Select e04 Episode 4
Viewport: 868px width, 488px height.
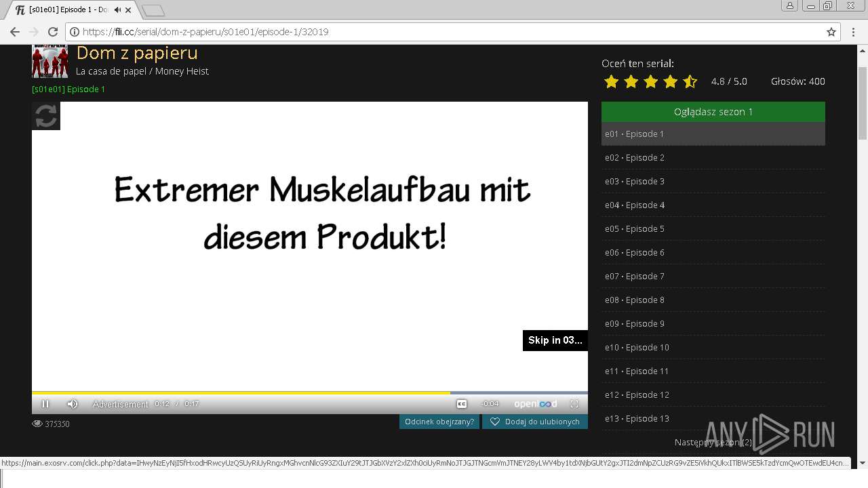[x=713, y=205]
